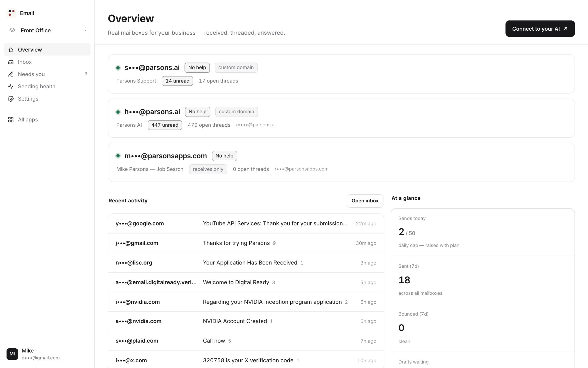Click the Connect to your AI button
The image size is (588, 368).
540,29
